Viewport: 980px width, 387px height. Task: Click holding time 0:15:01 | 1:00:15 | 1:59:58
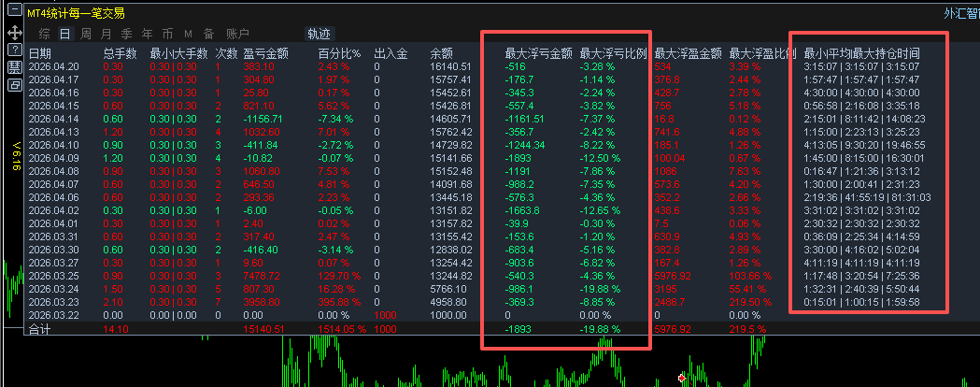click(862, 303)
